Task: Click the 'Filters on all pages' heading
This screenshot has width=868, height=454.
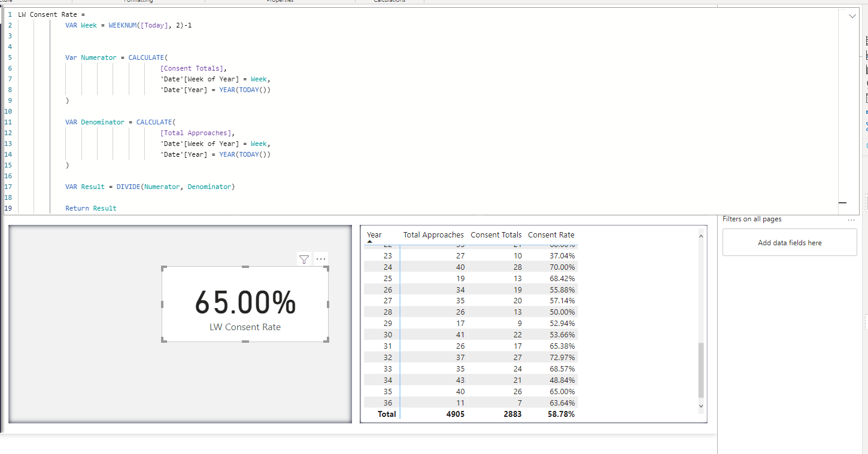Action: pyautogui.click(x=752, y=219)
